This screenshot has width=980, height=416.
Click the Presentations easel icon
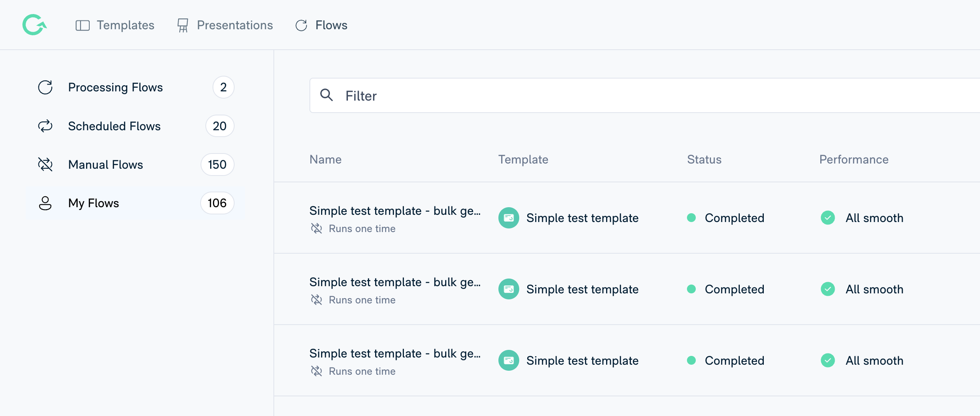tap(183, 25)
